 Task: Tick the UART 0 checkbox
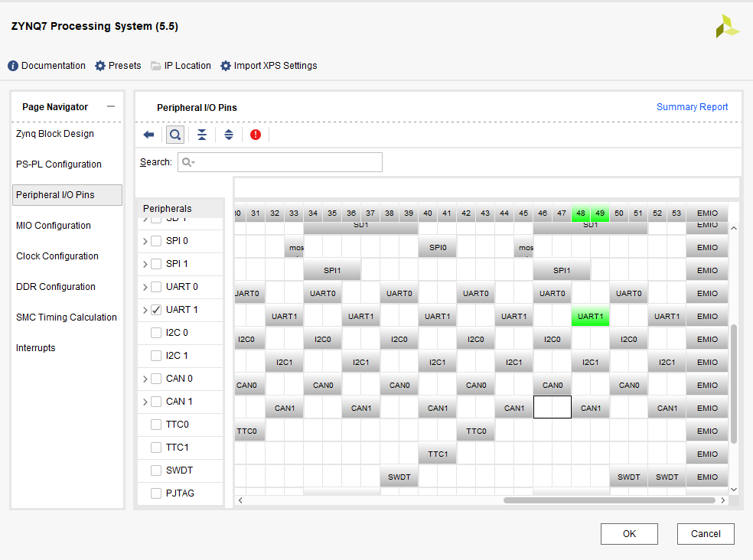[x=156, y=287]
